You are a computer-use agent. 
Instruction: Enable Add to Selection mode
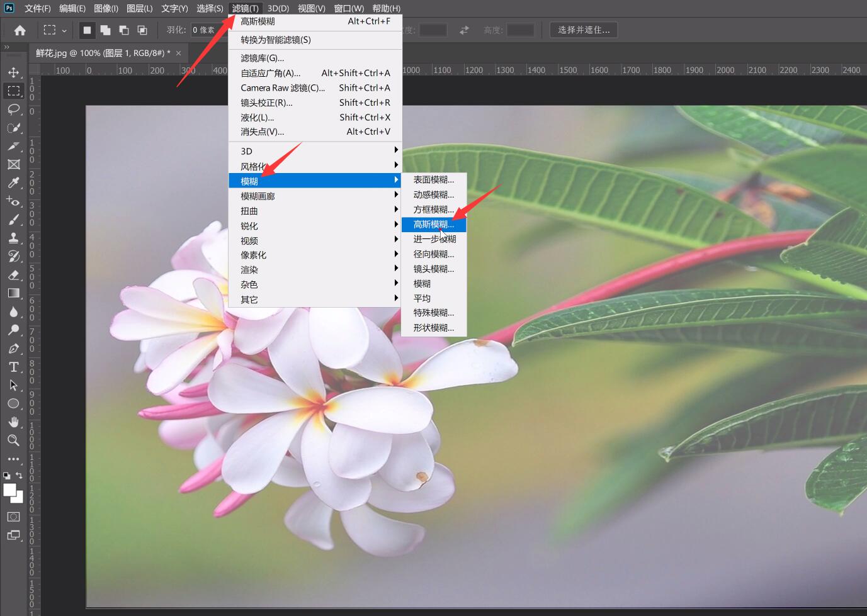tap(105, 30)
